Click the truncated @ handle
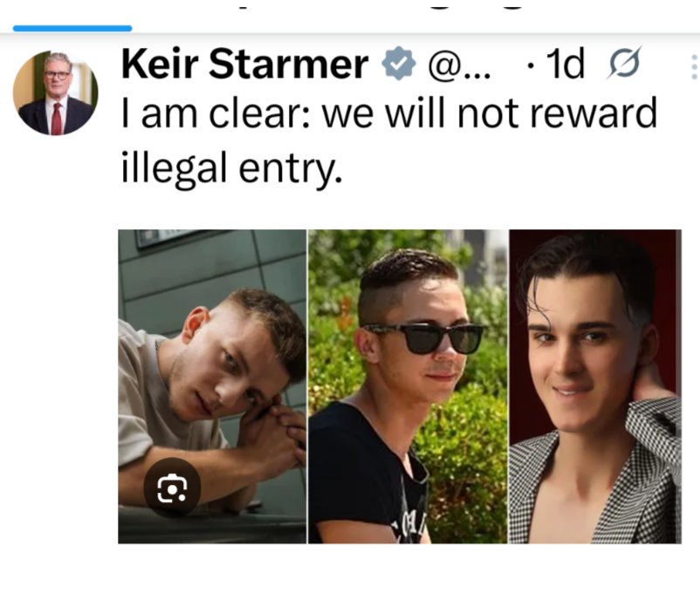This screenshot has width=700, height=600. 458,65
